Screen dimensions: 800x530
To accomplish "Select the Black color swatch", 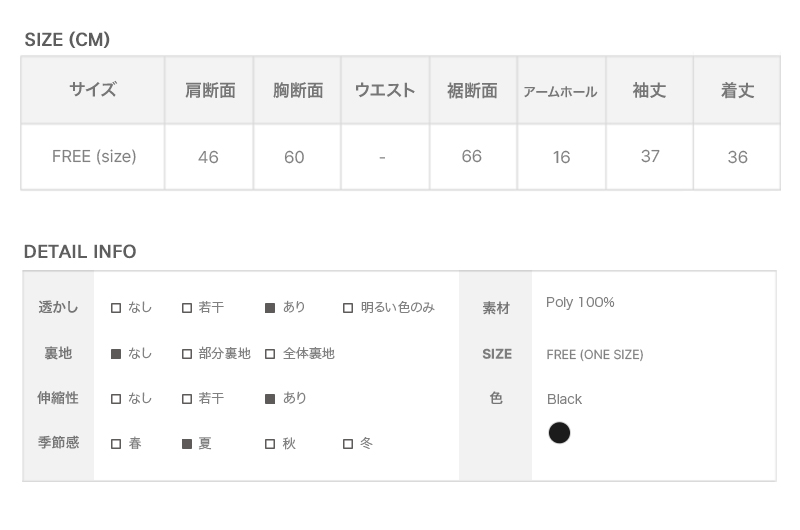I will 559,433.
